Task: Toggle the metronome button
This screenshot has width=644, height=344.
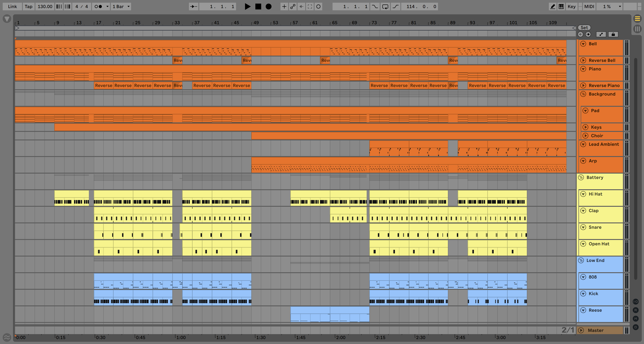Action: coord(98,7)
